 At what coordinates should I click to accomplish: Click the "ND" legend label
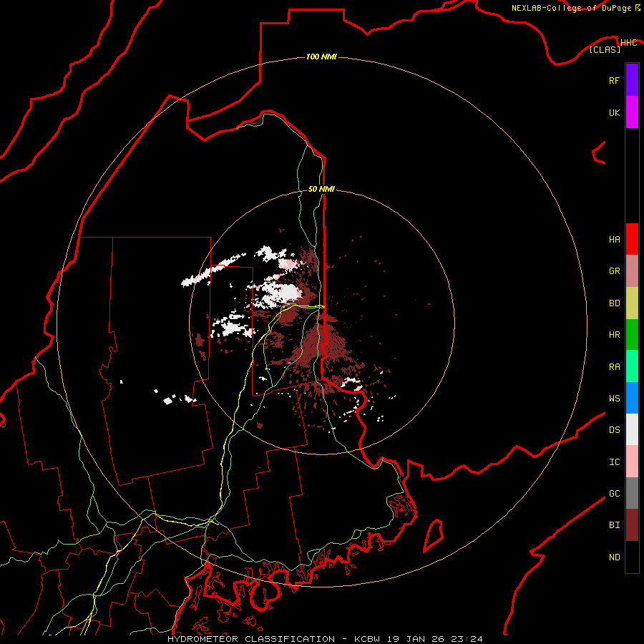pos(614,557)
